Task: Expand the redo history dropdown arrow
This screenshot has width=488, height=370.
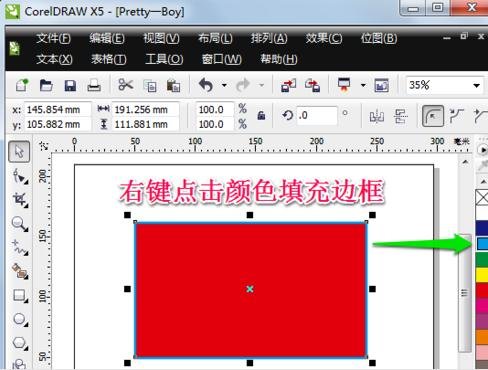Action: (x=262, y=85)
